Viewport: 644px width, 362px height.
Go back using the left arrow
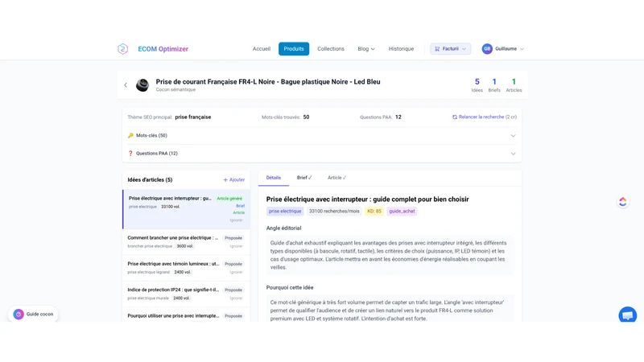pyautogui.click(x=126, y=85)
